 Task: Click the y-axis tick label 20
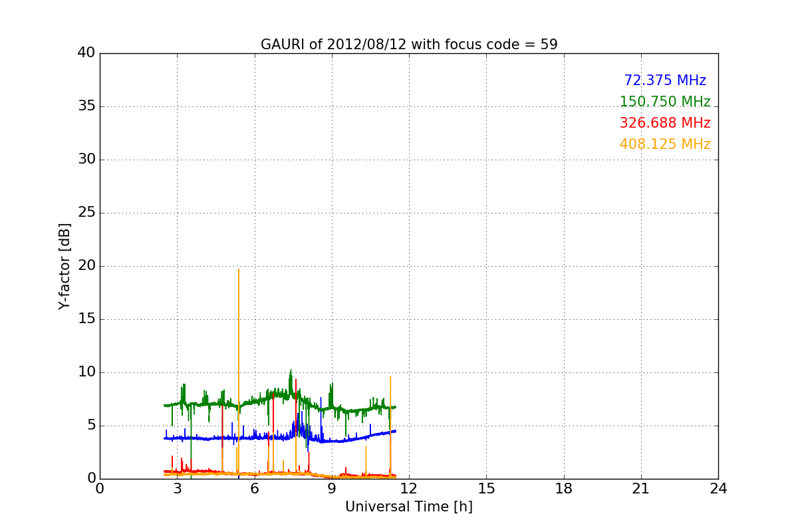[86, 266]
